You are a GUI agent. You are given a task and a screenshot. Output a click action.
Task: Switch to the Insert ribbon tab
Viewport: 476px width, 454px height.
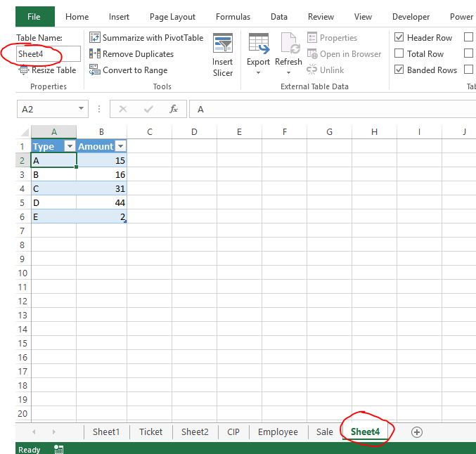click(x=119, y=17)
